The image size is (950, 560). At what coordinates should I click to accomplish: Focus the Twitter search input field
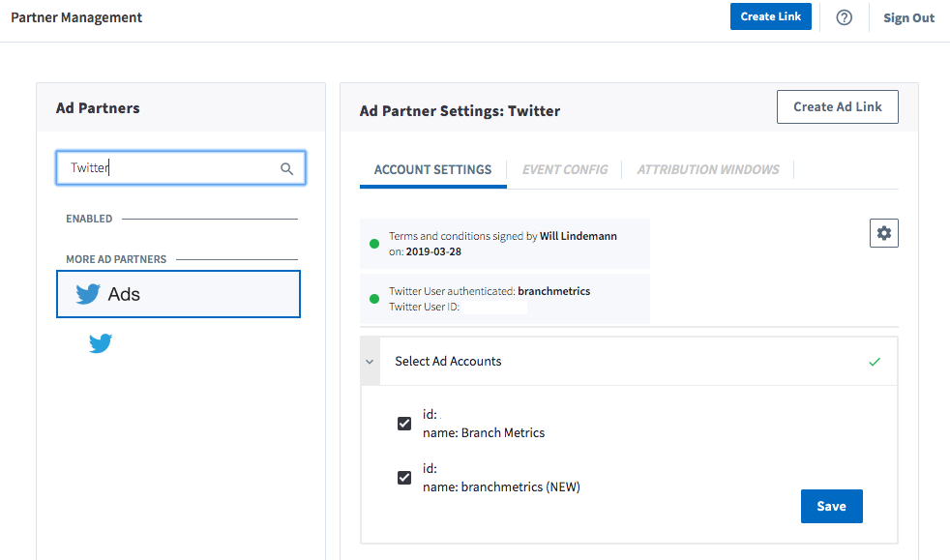coord(181,167)
